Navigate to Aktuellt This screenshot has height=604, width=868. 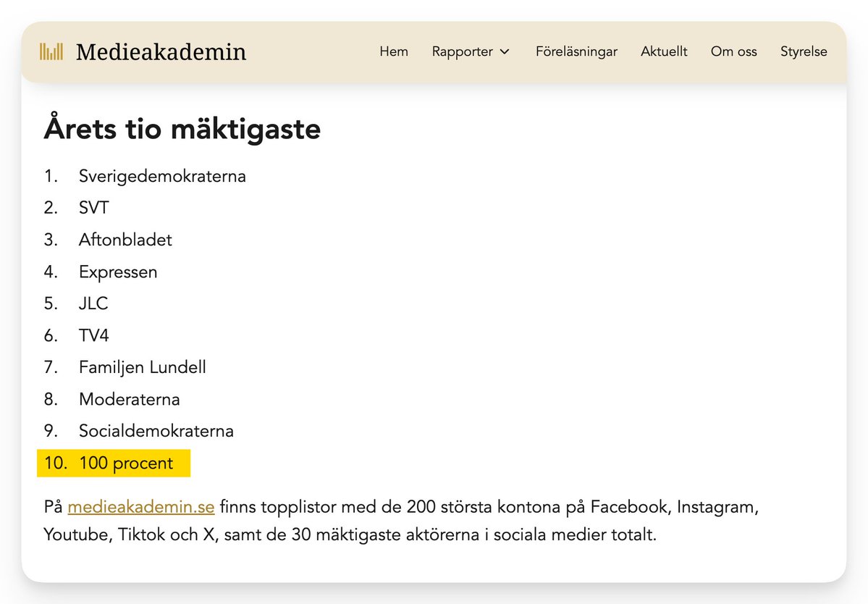pos(664,51)
